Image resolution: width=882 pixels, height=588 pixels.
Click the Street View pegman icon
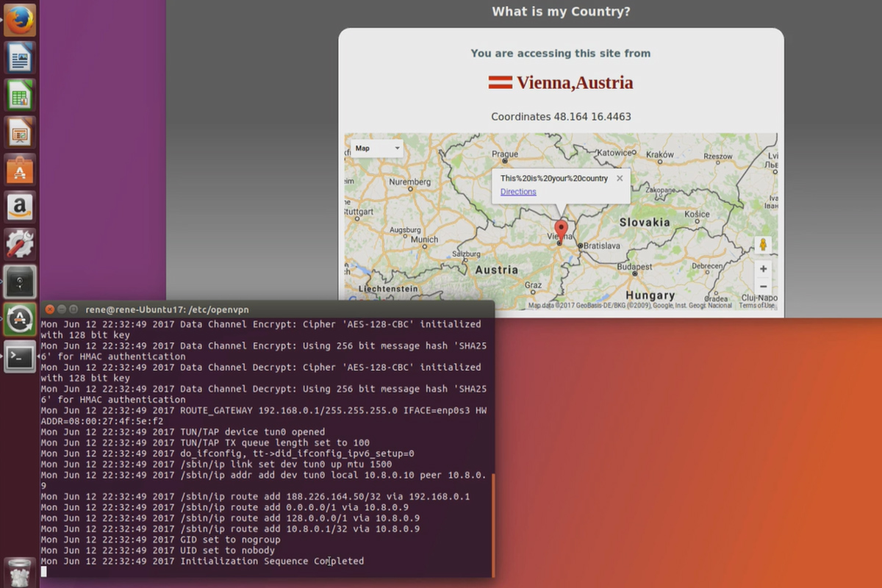point(764,245)
